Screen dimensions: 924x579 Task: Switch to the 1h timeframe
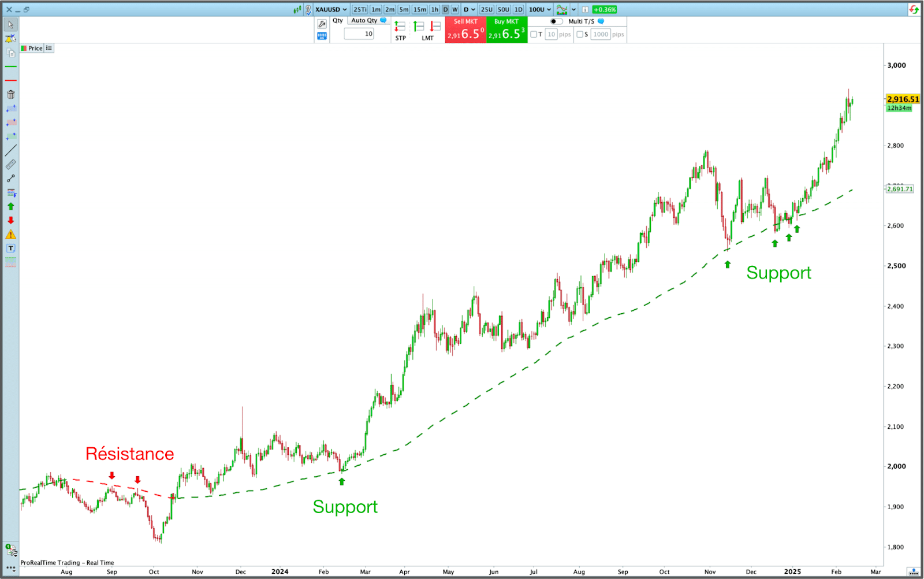(x=434, y=9)
